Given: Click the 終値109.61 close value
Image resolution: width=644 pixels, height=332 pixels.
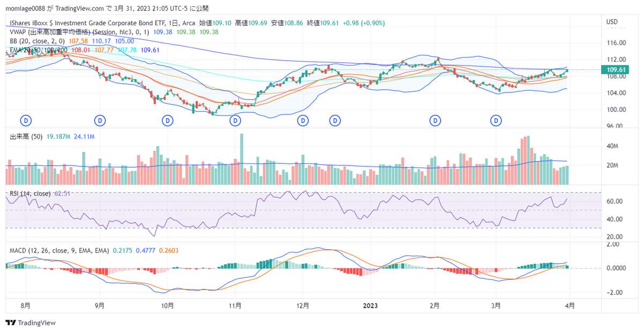Looking at the screenshot, I should click(323, 23).
